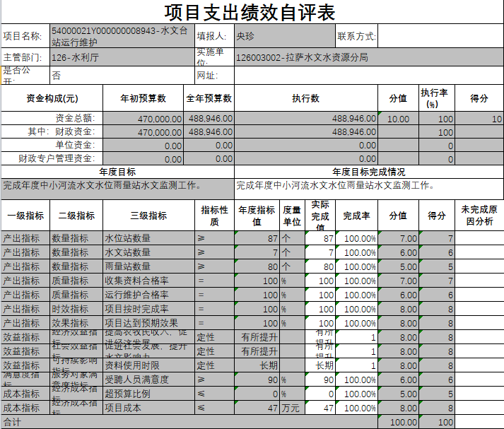Select the 超预算比例 indicator cell
This screenshot has width=504, height=429.
[149, 394]
